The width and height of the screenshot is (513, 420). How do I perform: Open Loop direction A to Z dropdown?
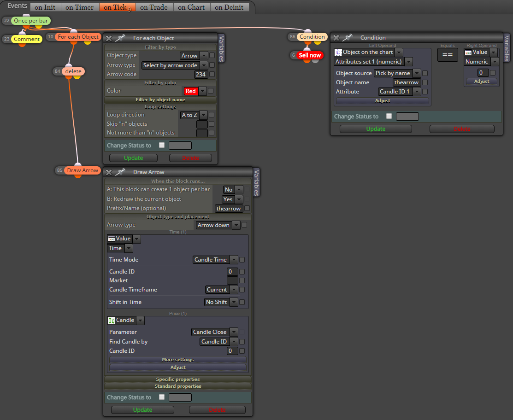coord(194,115)
